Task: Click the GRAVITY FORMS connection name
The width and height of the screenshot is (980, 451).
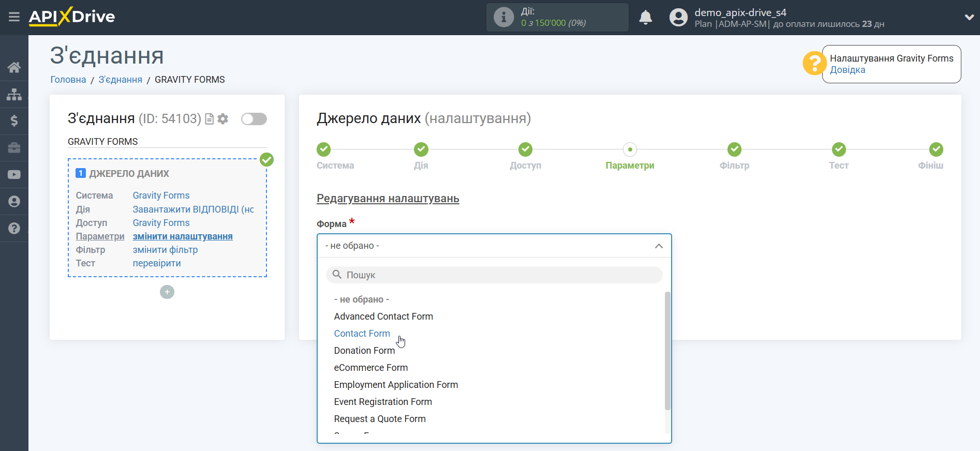Action: 102,142
